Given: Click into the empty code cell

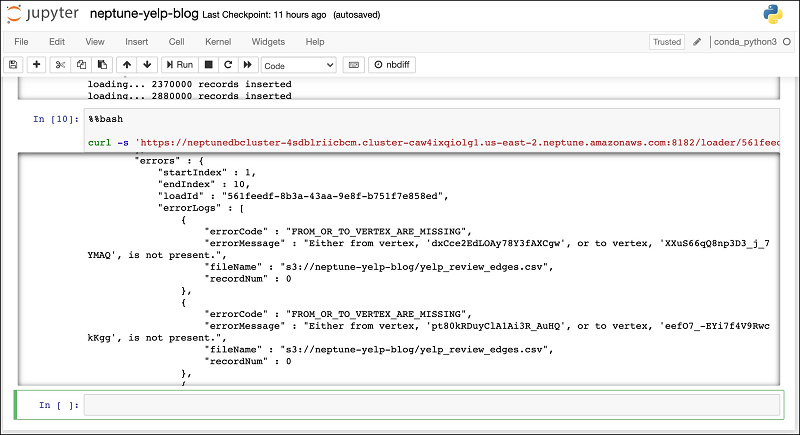Looking at the screenshot, I should 432,405.
